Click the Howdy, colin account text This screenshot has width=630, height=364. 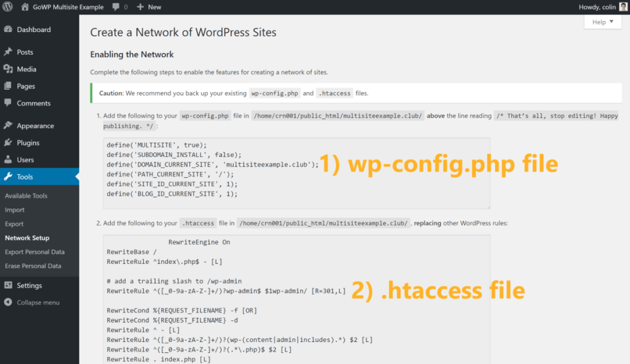597,7
